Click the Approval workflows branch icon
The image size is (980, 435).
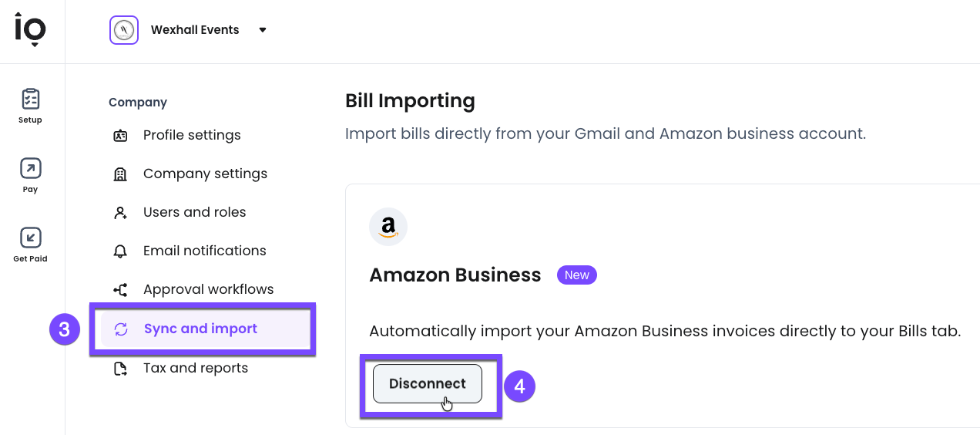(120, 290)
